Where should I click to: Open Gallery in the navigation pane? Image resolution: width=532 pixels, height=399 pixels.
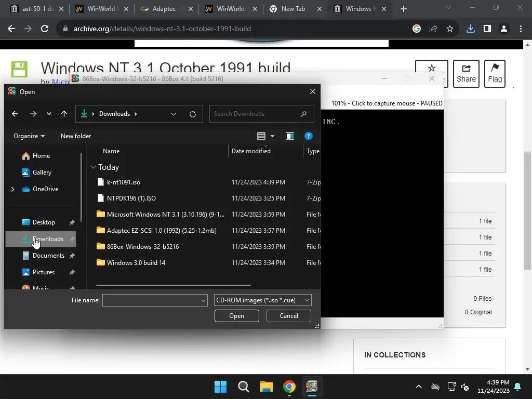click(36, 172)
